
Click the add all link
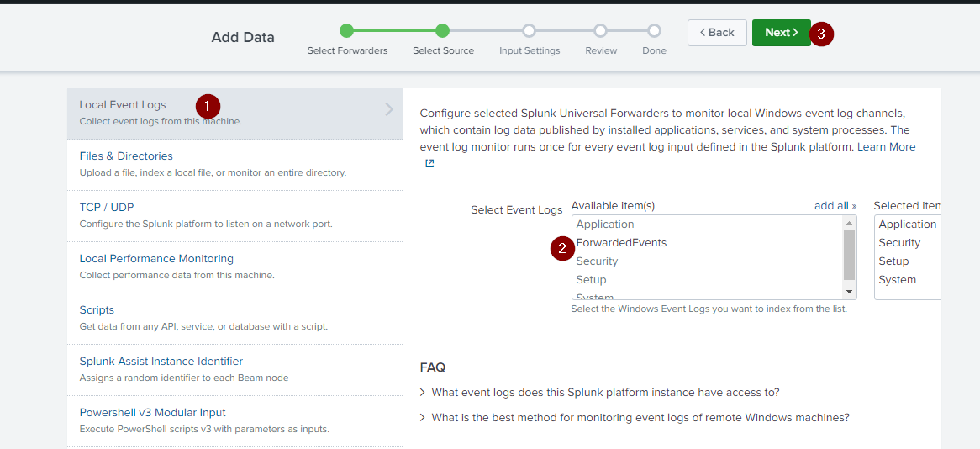[835, 206]
